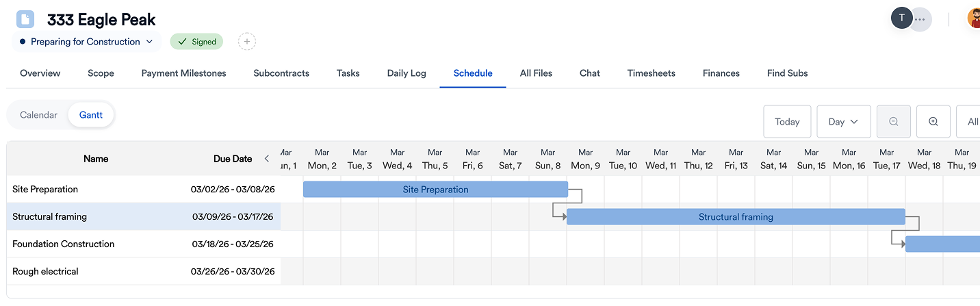Collapse the task list panel chevron
This screenshot has width=980, height=306.
(267, 159)
